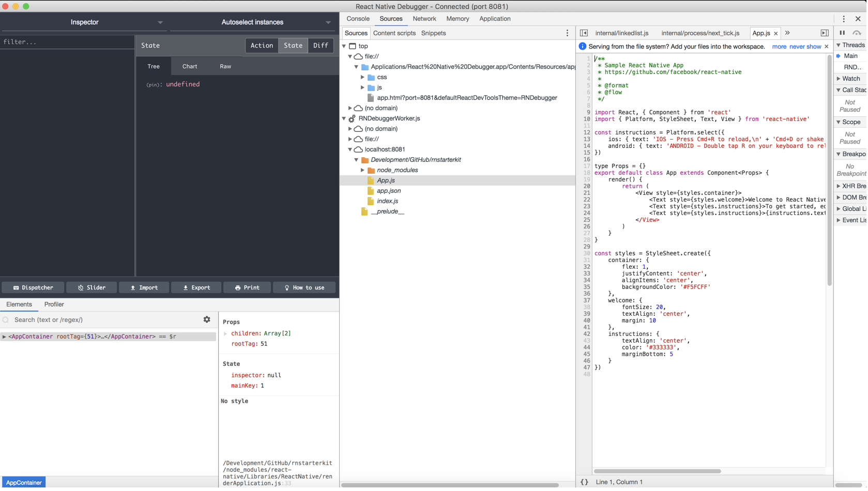This screenshot has height=491, width=868.
Task: Expand the AppContainer element node
Action: point(4,336)
